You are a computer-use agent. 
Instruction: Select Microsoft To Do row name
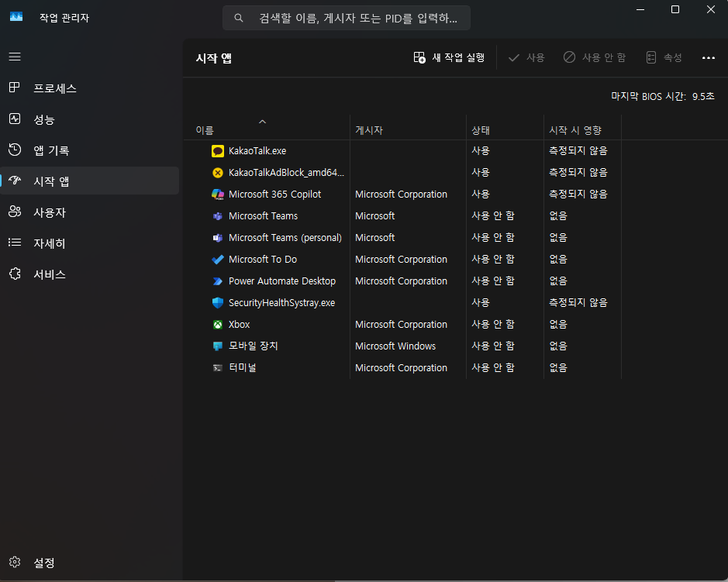pyautogui.click(x=263, y=260)
